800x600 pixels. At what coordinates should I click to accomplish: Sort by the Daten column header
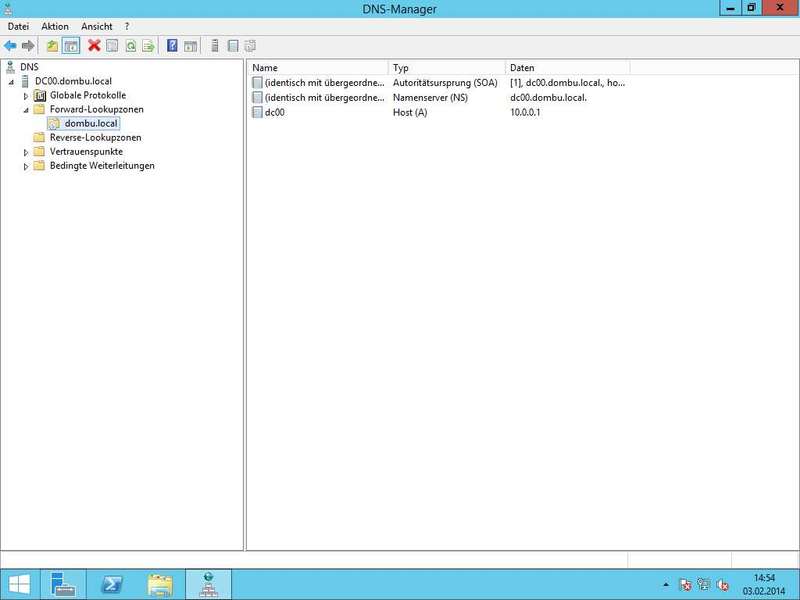567,67
